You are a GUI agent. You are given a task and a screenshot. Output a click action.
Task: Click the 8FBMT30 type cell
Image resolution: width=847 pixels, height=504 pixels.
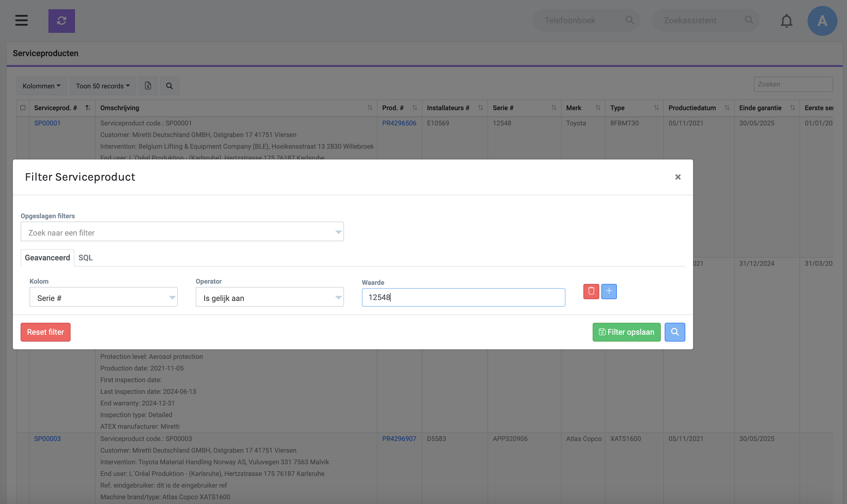click(624, 123)
